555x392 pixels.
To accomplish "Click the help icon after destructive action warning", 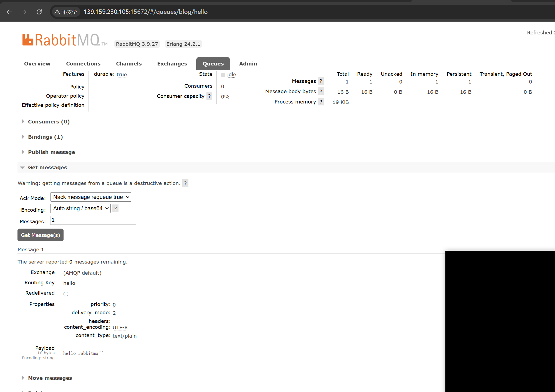I will [185, 183].
